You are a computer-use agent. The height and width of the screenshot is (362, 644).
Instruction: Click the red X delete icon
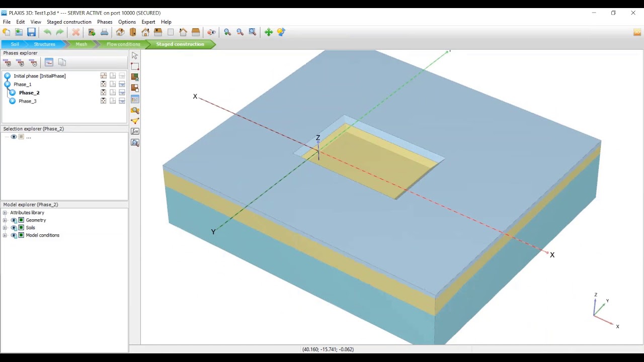76,32
